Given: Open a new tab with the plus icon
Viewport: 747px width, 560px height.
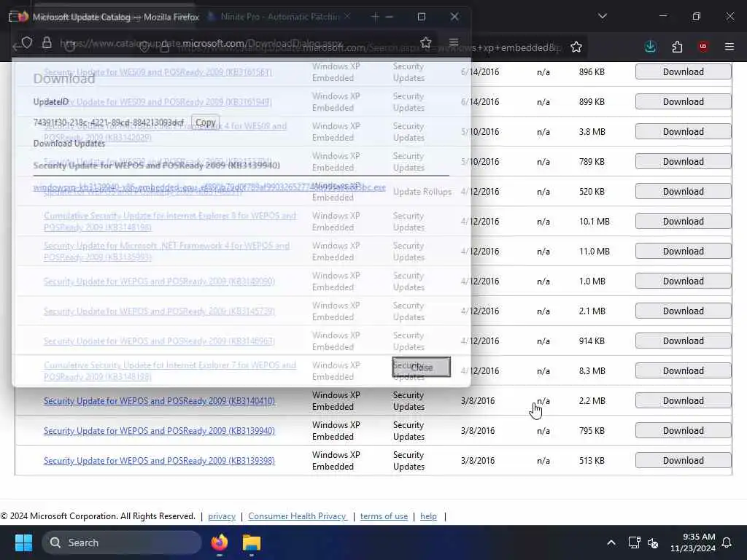Looking at the screenshot, I should [375, 17].
